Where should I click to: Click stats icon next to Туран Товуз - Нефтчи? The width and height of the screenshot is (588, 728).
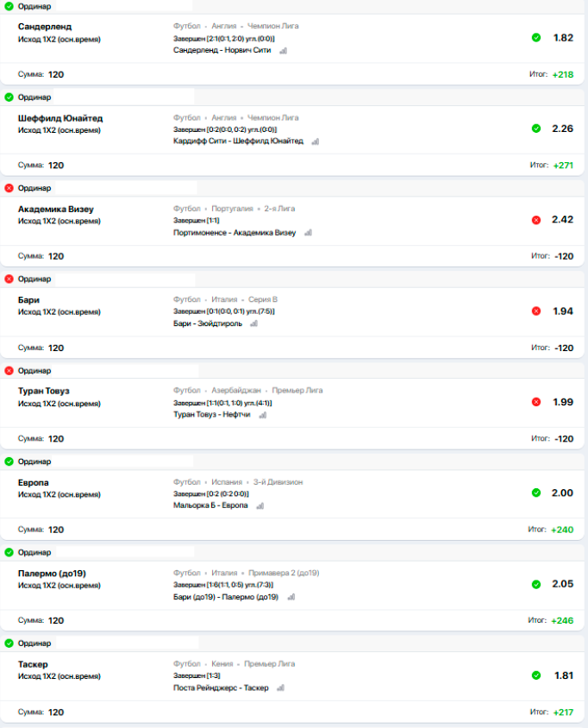coord(263,415)
